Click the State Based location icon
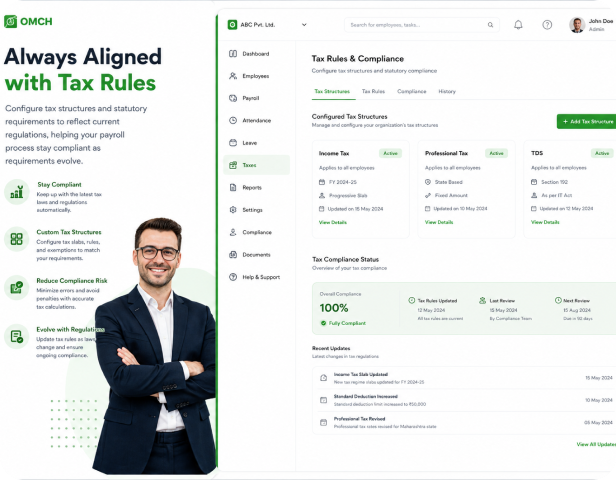The height and width of the screenshot is (480, 616). pyautogui.click(x=428, y=182)
